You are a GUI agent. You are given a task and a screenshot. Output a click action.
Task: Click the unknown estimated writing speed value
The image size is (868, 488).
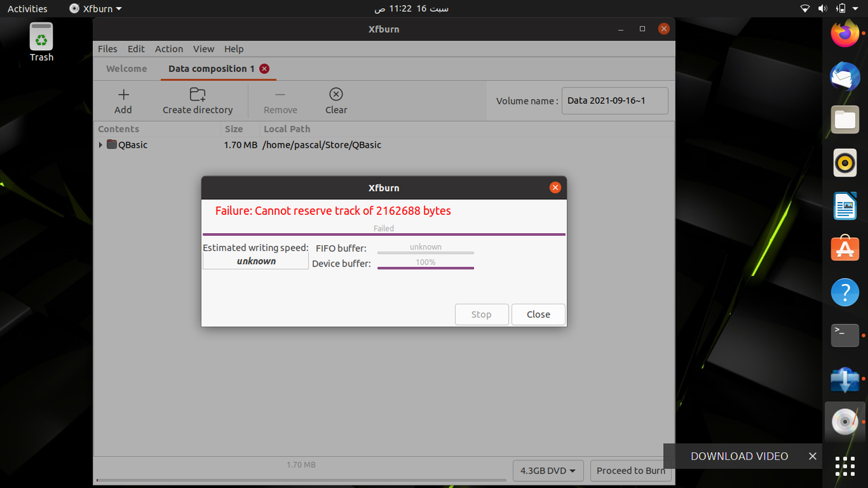point(256,261)
